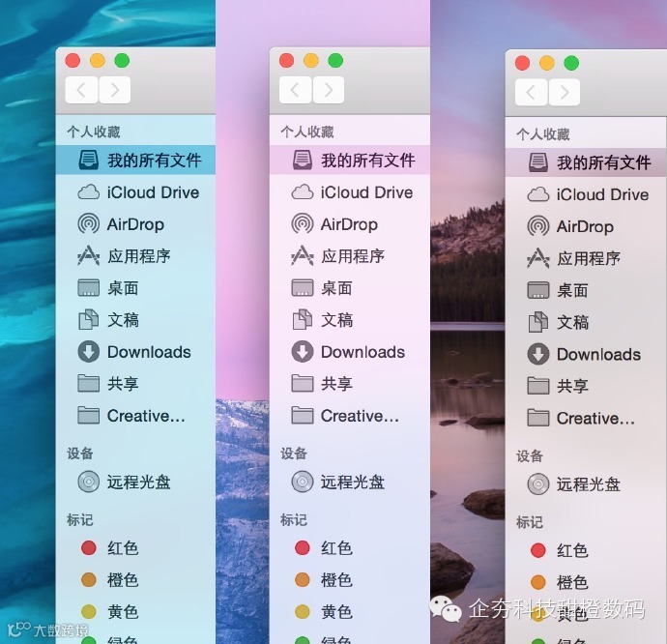Select 应用程序 in the pink-tinted Finder sidebar

(349, 256)
